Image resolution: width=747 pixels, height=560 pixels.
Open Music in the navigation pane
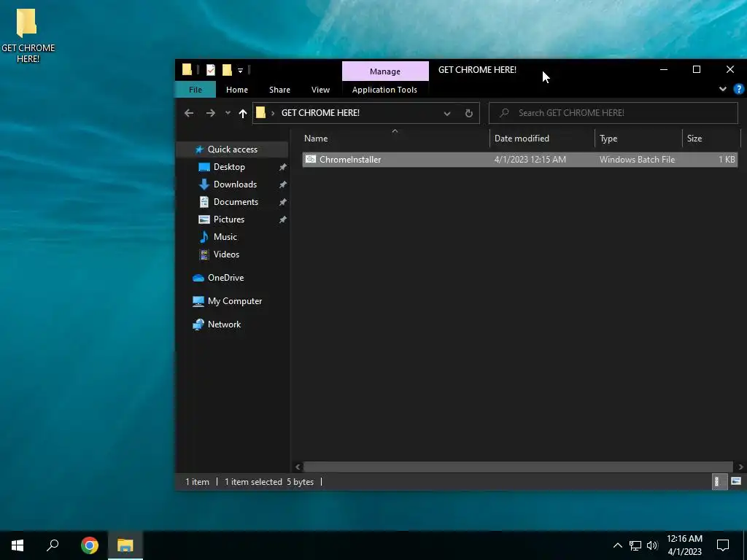pos(225,237)
